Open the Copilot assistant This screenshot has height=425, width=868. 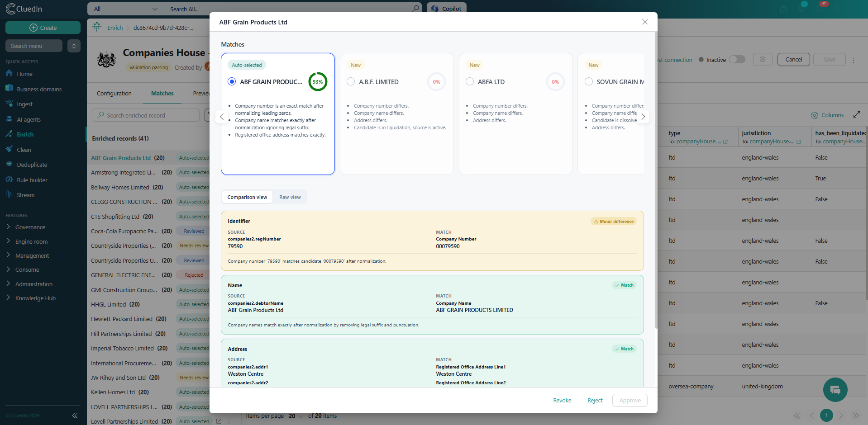point(447,9)
